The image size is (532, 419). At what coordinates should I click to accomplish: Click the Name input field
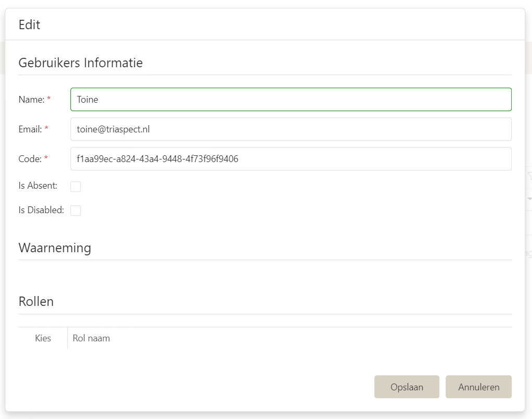click(290, 100)
